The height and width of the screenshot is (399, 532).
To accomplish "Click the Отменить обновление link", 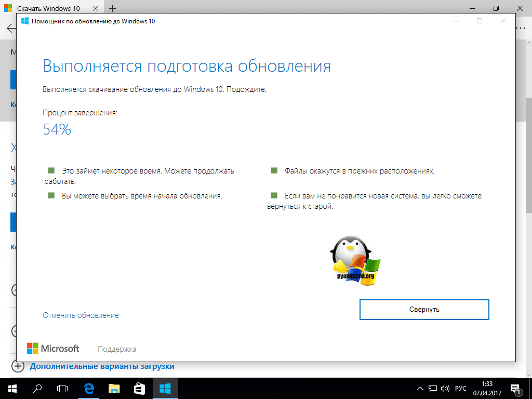I will [81, 315].
